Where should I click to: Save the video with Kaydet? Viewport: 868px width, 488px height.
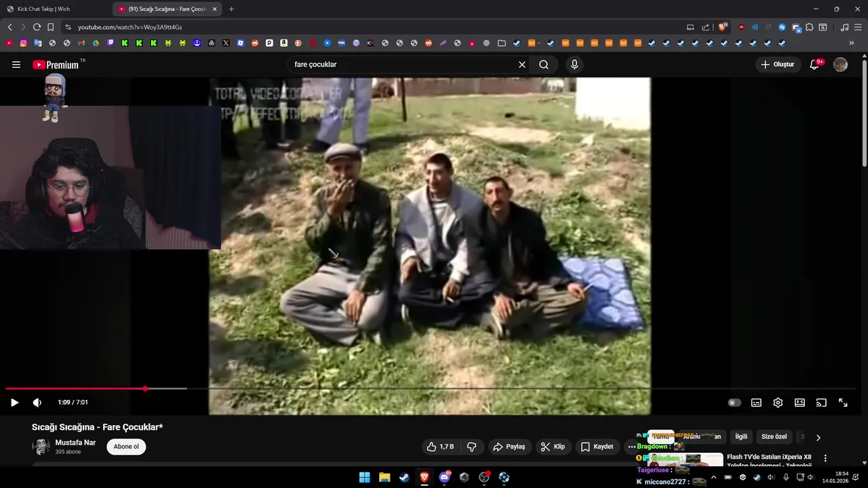coord(597,447)
